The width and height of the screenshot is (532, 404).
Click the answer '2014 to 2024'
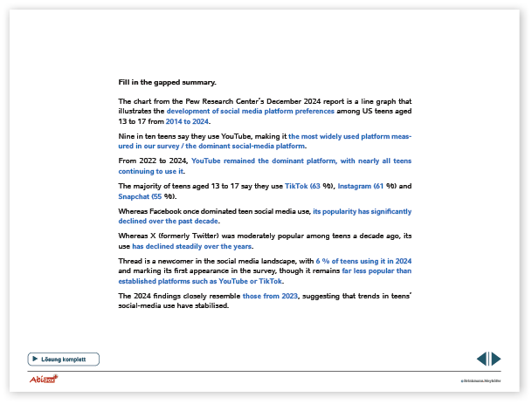click(x=187, y=121)
